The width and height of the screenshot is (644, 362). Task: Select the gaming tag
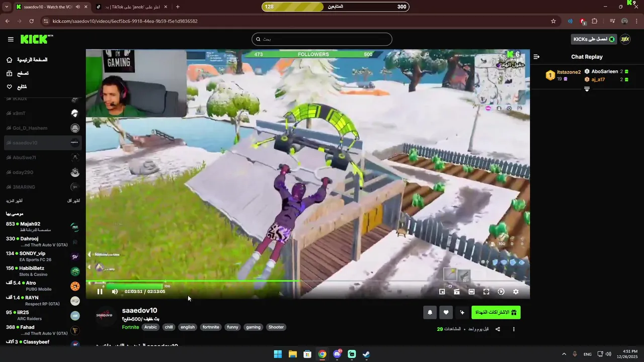pos(253,327)
